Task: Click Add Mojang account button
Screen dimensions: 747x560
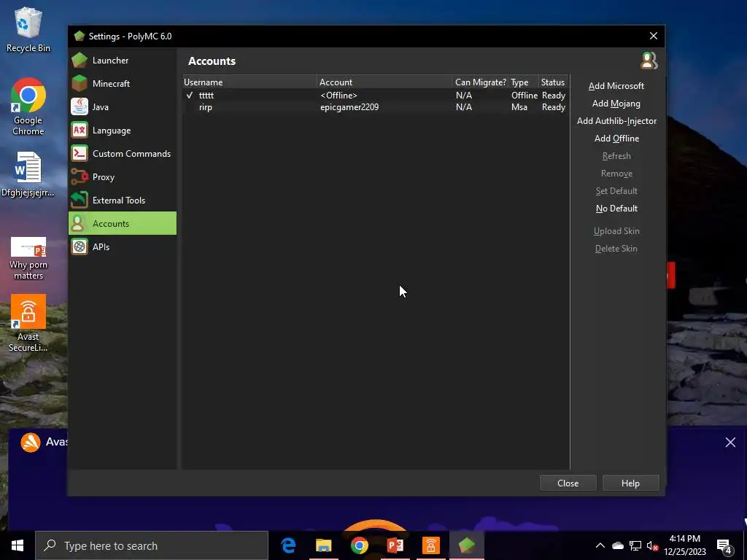Action: point(616,104)
